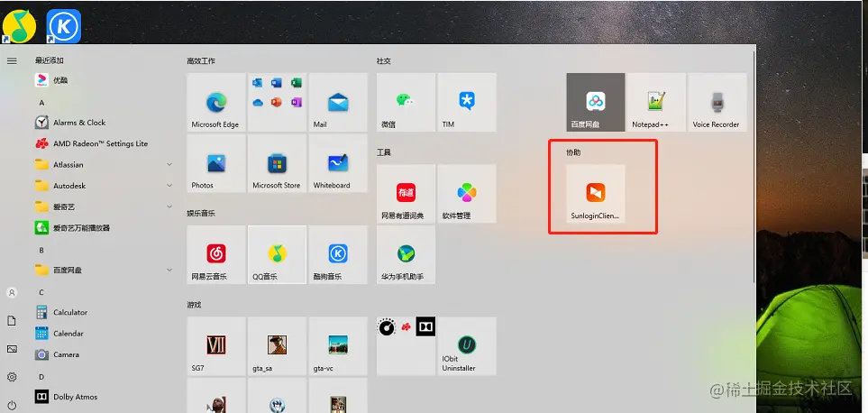
Task: Open the 网易有道词典 tile
Action: click(406, 194)
